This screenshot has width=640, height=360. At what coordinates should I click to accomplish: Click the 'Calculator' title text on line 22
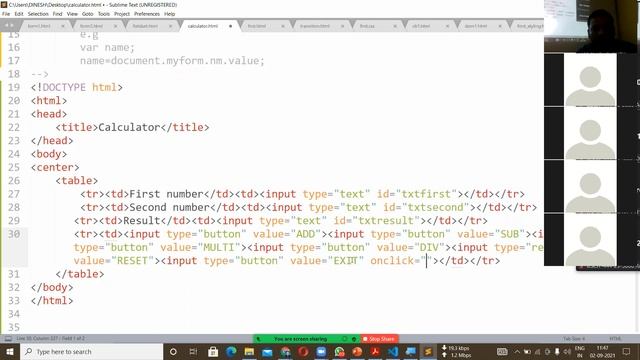(129, 127)
